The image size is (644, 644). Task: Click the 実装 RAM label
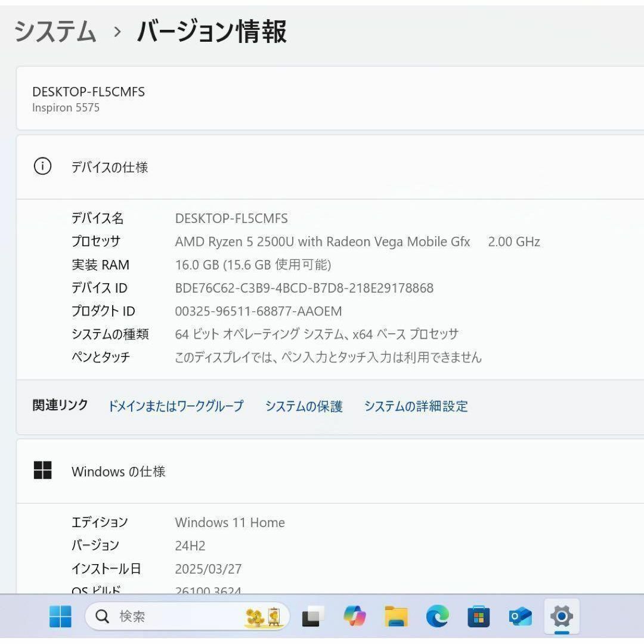(100, 265)
